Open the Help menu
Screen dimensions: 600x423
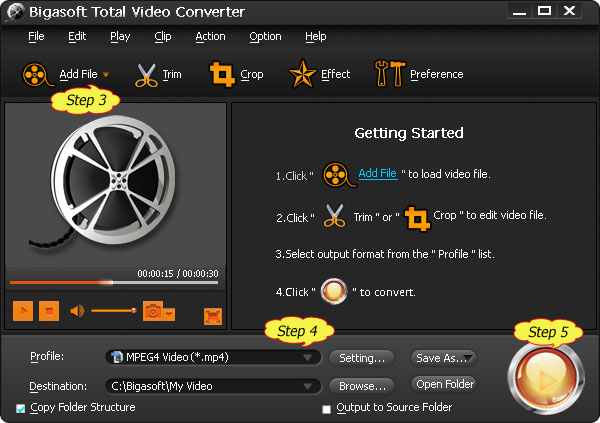pos(316,36)
